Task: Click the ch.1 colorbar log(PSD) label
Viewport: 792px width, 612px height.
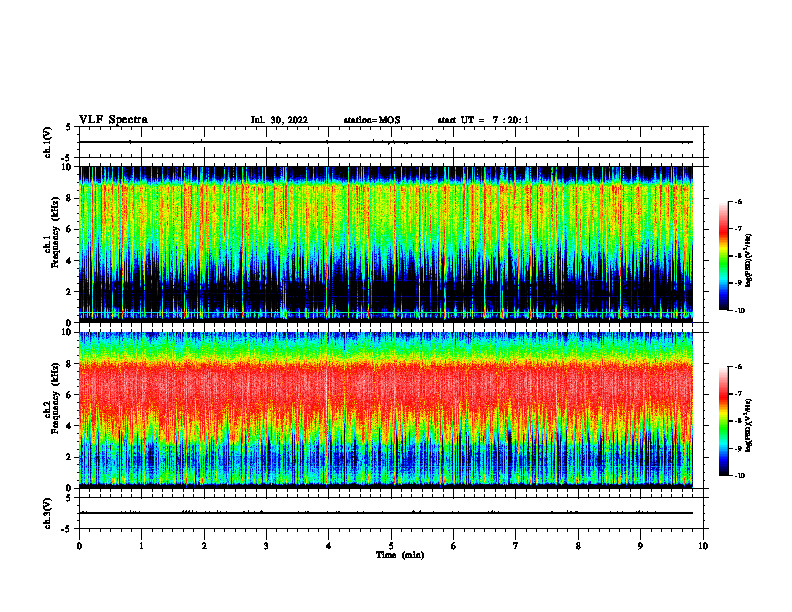Action: [749, 261]
